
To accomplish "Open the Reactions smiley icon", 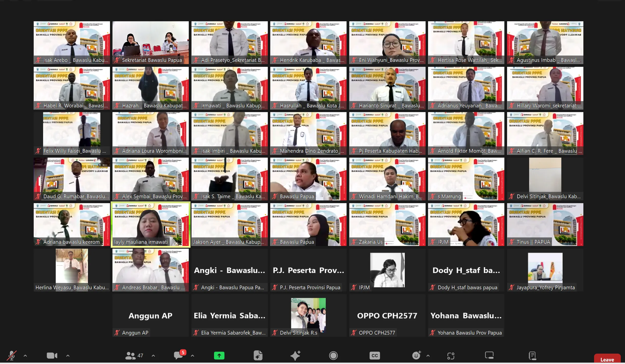I will 416,355.
